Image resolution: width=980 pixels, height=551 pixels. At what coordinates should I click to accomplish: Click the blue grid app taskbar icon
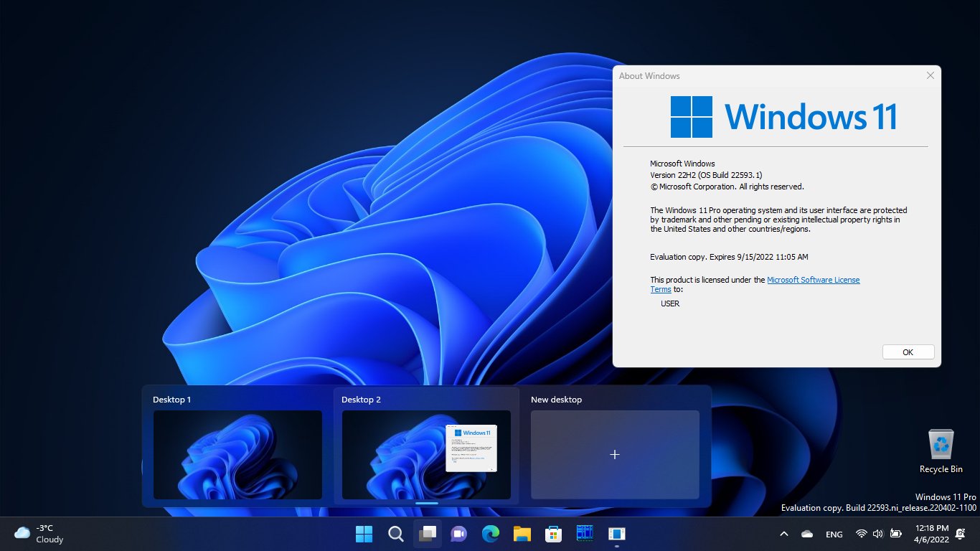585,534
